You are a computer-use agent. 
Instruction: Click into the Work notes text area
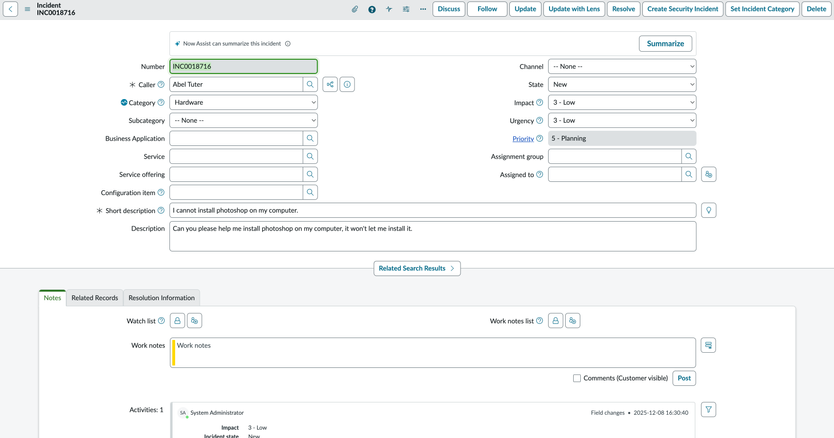[x=433, y=352]
